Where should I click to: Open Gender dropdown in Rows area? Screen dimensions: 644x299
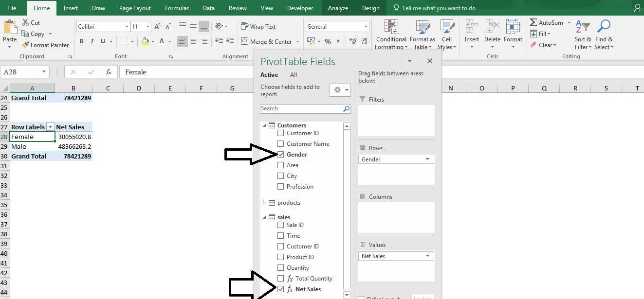pos(428,159)
